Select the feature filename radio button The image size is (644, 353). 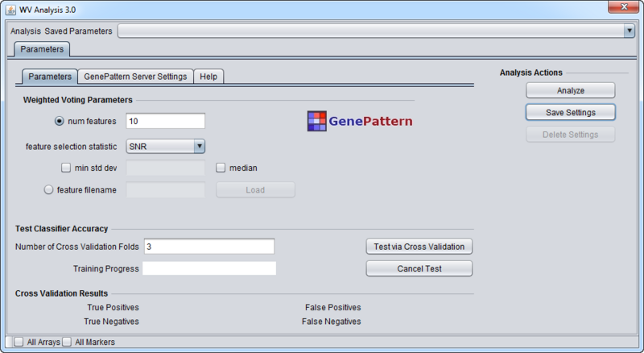coord(48,189)
